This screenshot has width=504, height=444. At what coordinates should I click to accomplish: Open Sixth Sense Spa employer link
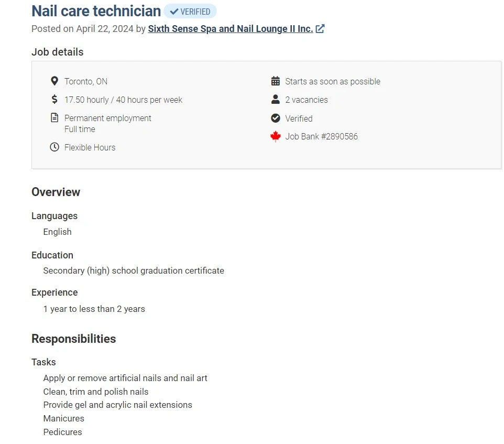tap(230, 29)
